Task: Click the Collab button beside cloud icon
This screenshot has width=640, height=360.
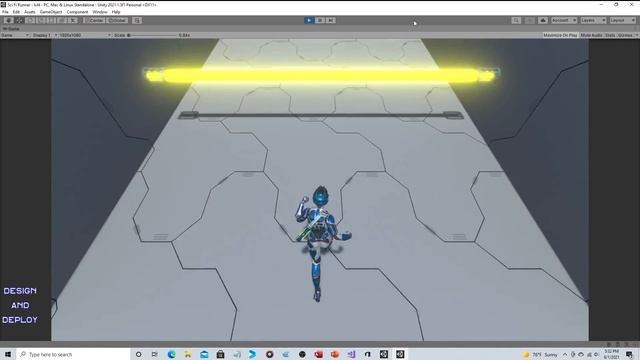Action: 529,20
